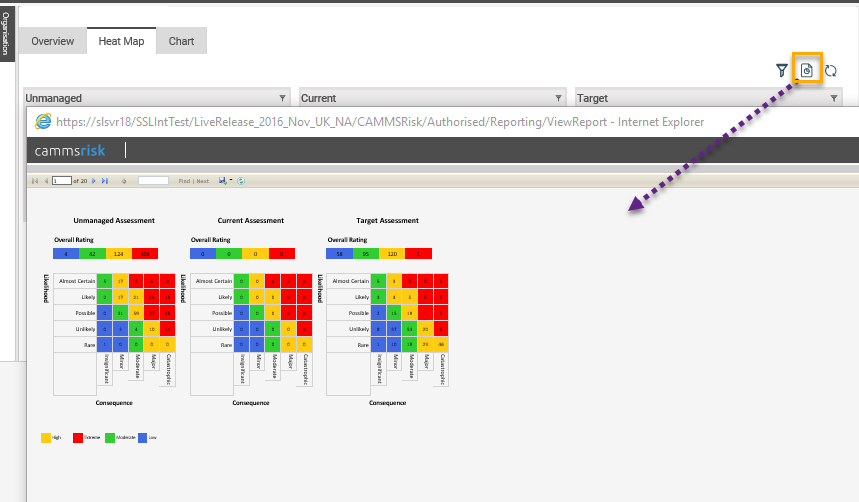Jump to last page in report toolbar
859x502 pixels.
point(105,181)
